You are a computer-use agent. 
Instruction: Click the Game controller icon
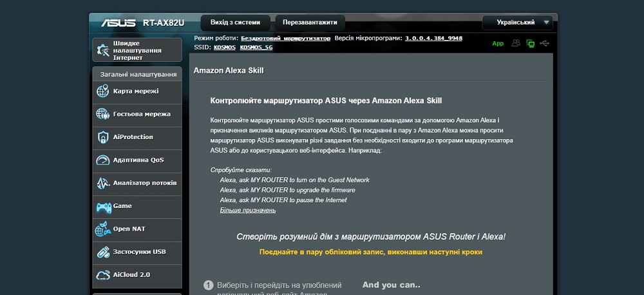(x=104, y=207)
